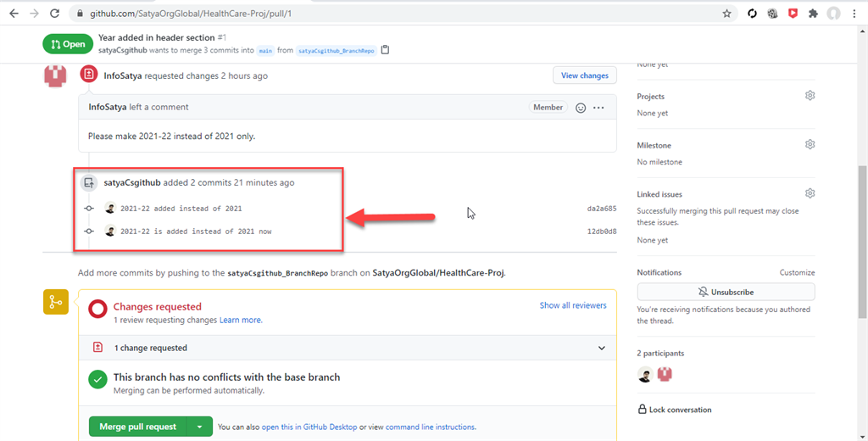Screen dimensions: 868x441
Task: Click Show all reviewers link
Action: (573, 305)
